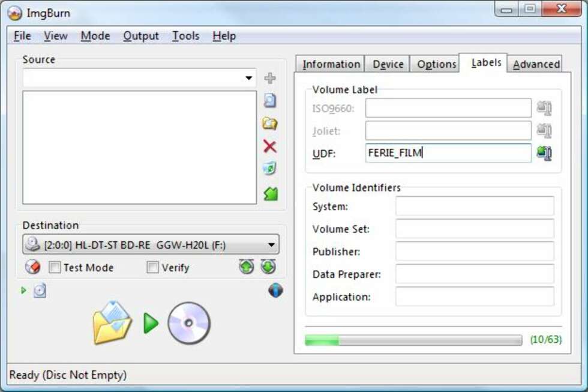588x392 pixels.
Task: Click the Data Preparer field
Action: tap(475, 274)
